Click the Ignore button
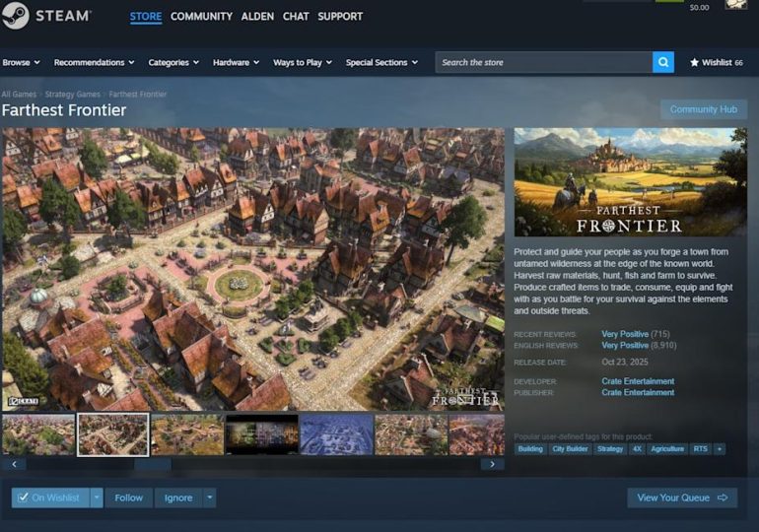 pos(178,498)
